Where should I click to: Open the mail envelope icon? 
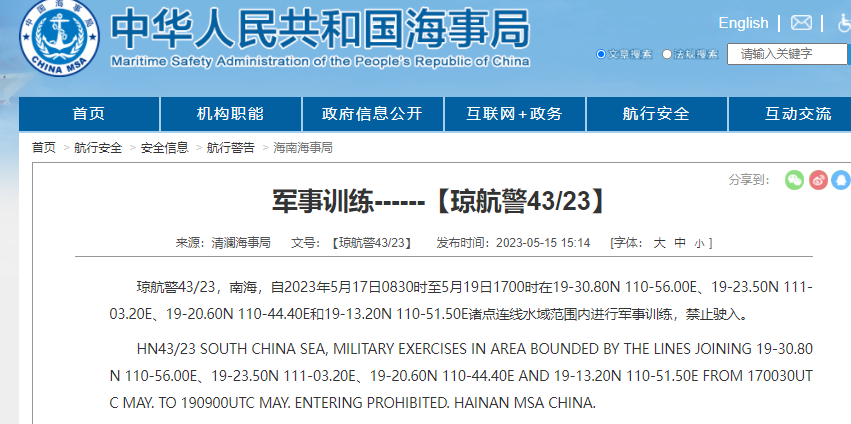tap(801, 23)
